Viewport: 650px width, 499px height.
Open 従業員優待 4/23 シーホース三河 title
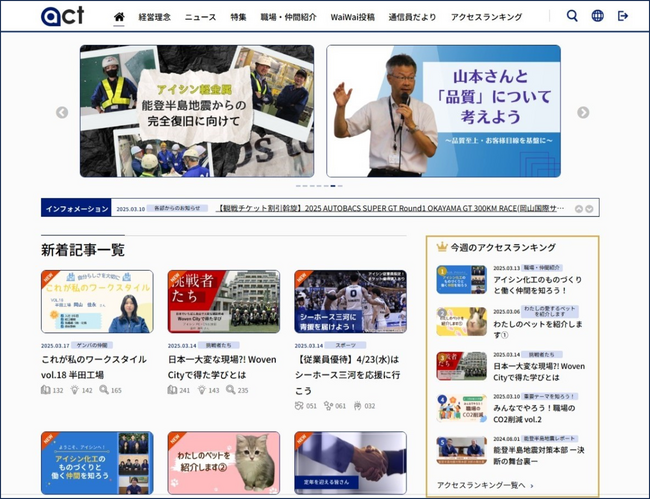pyautogui.click(x=347, y=375)
